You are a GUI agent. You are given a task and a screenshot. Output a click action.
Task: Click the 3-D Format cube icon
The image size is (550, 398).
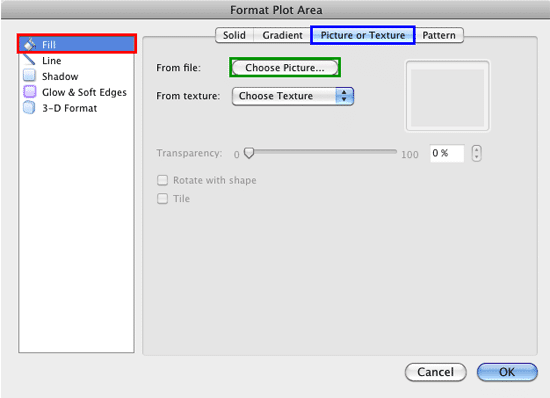[x=29, y=108]
